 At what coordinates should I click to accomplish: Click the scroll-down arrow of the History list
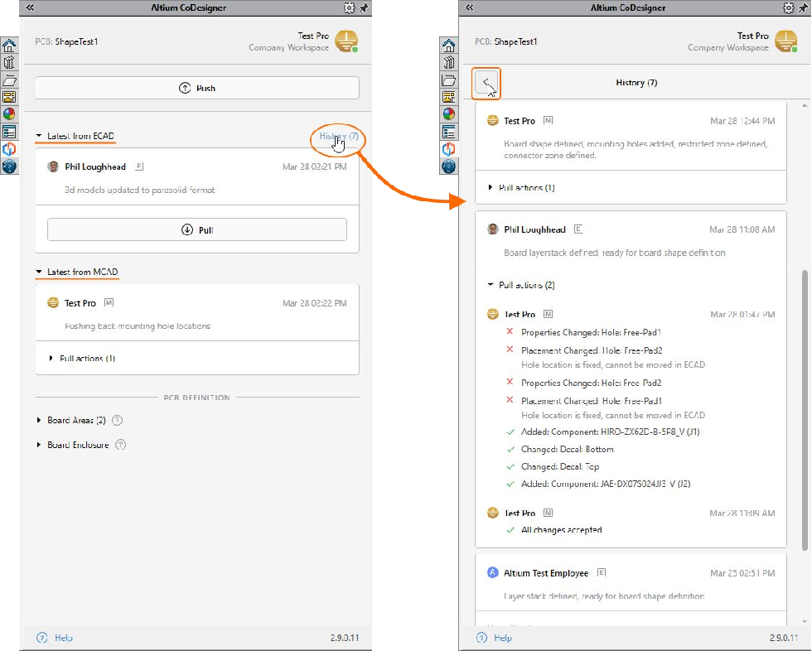[x=805, y=621]
